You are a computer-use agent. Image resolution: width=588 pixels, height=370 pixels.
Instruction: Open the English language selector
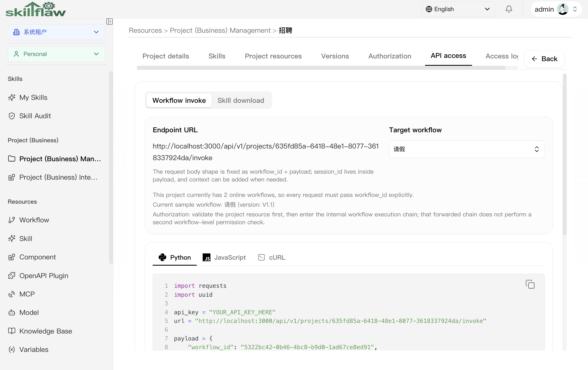(x=458, y=9)
